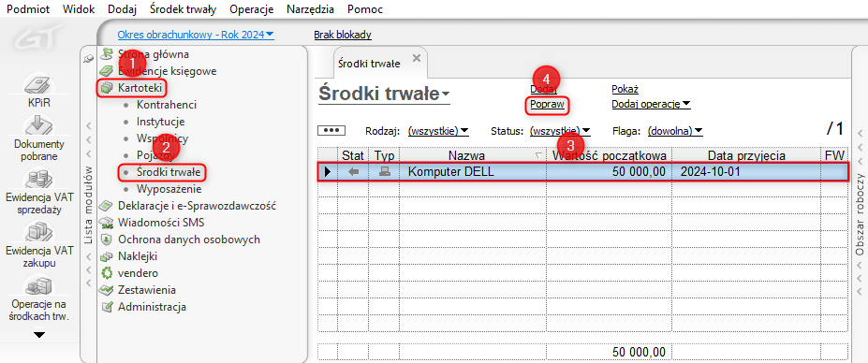868x363 pixels.
Task: Click the Wiadomości SMS icon
Action: [x=106, y=223]
